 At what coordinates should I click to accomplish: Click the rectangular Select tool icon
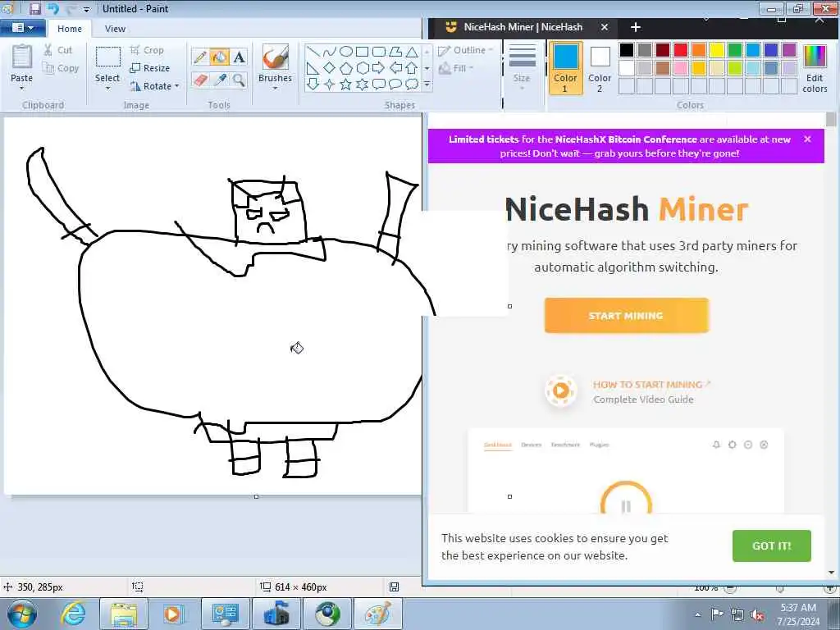[107, 57]
